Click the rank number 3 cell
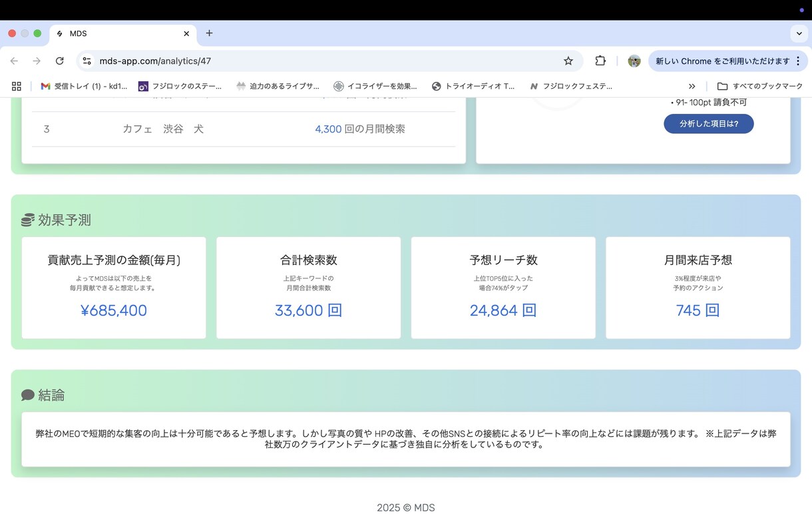 point(47,129)
